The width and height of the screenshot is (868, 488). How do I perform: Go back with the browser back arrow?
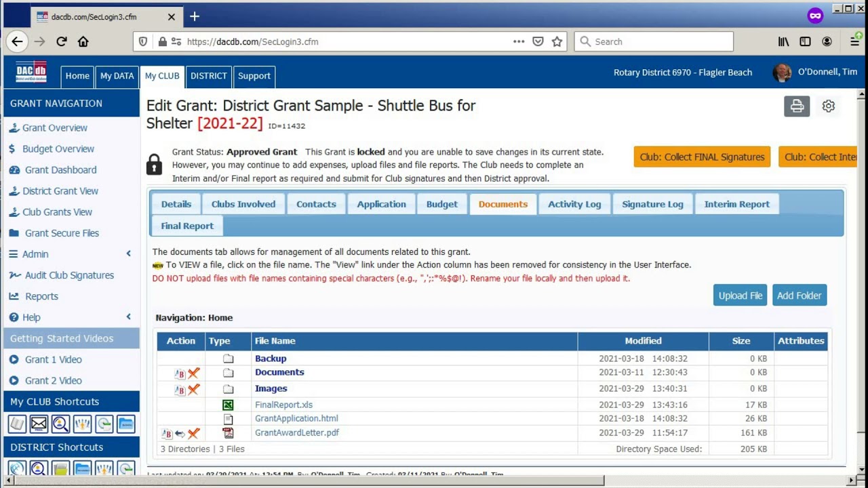tap(17, 41)
